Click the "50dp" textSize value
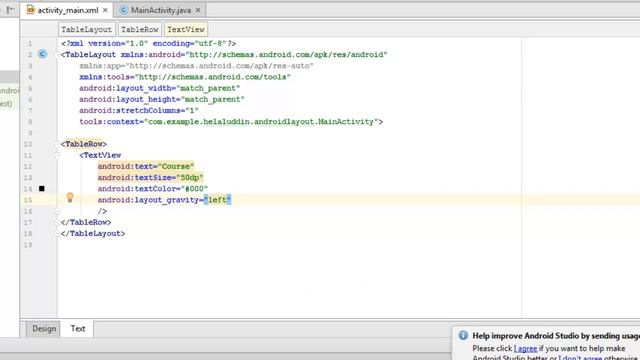Viewport: 640px width, 360px height. tap(189, 178)
